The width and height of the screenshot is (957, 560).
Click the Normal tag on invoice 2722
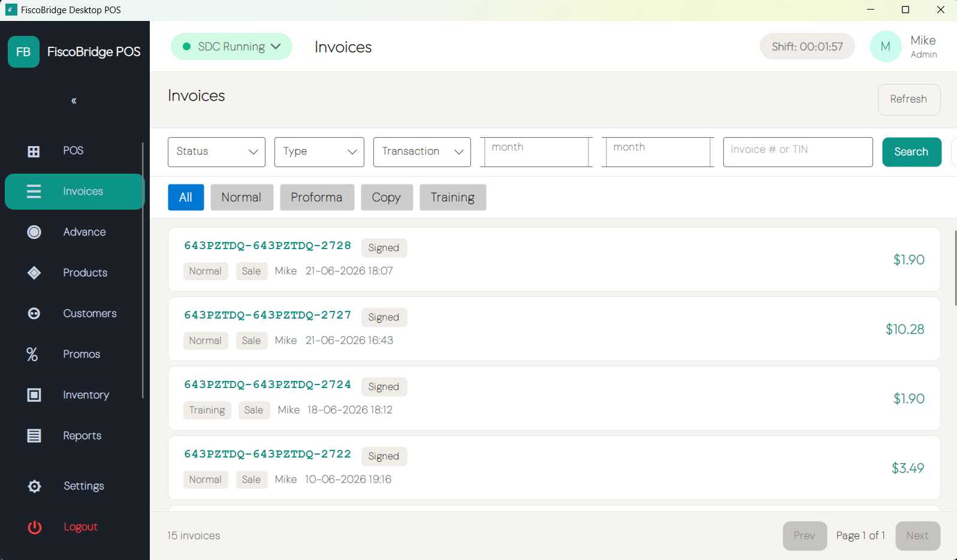[x=206, y=480]
